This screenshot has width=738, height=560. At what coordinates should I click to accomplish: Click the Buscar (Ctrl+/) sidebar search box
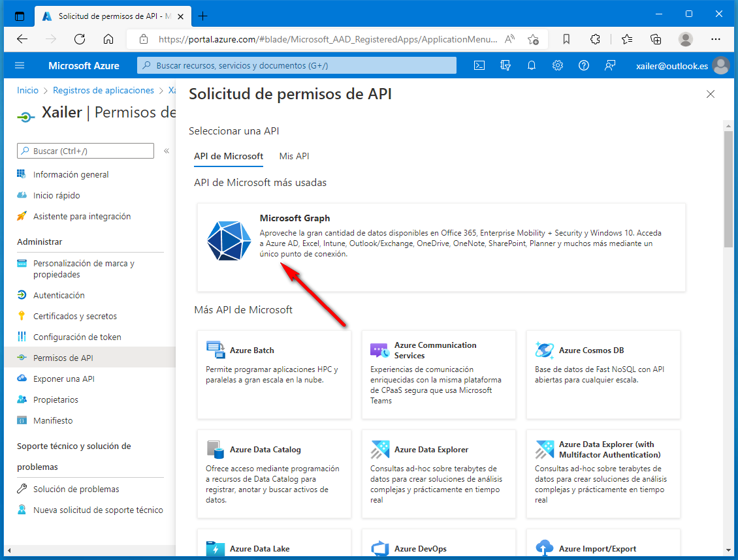[85, 151]
